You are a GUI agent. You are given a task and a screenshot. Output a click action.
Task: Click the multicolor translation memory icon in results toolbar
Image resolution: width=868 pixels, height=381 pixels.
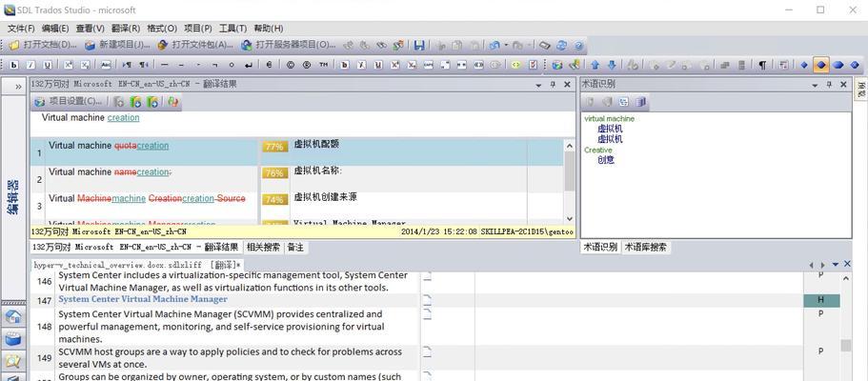[173, 101]
